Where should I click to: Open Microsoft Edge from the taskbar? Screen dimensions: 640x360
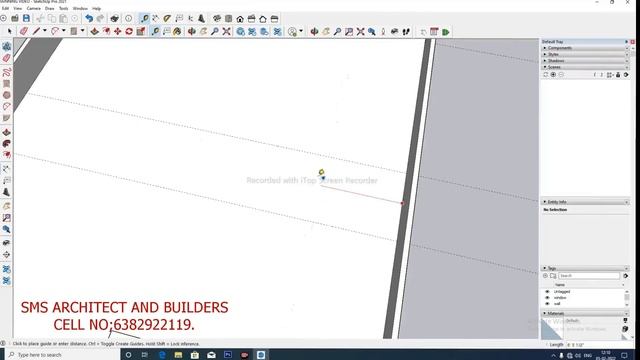click(x=162, y=355)
